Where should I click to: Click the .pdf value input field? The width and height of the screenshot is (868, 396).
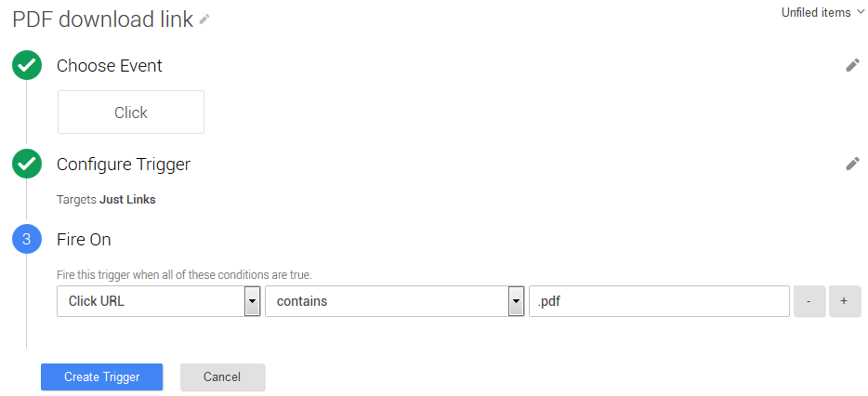(659, 301)
